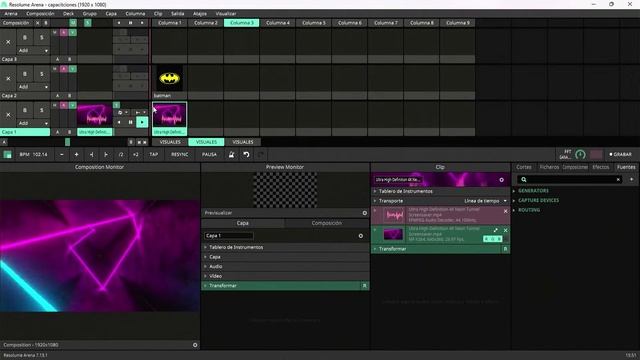This screenshot has width=640, height=360.
Task: Select the Capa 1 layer name
Action: (x=25, y=132)
